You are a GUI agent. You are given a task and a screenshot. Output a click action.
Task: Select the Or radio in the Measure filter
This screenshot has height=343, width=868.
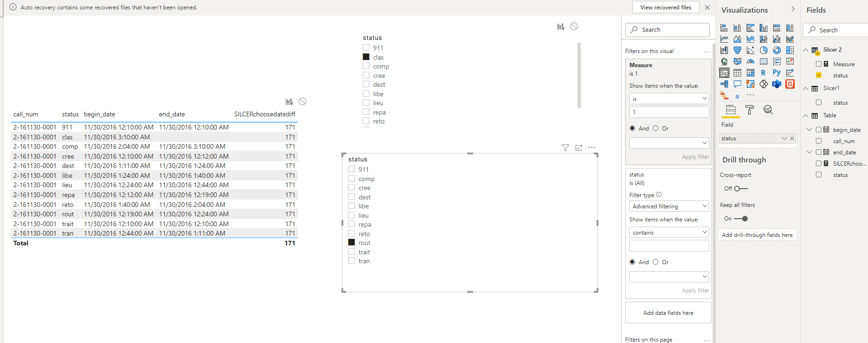click(x=656, y=128)
